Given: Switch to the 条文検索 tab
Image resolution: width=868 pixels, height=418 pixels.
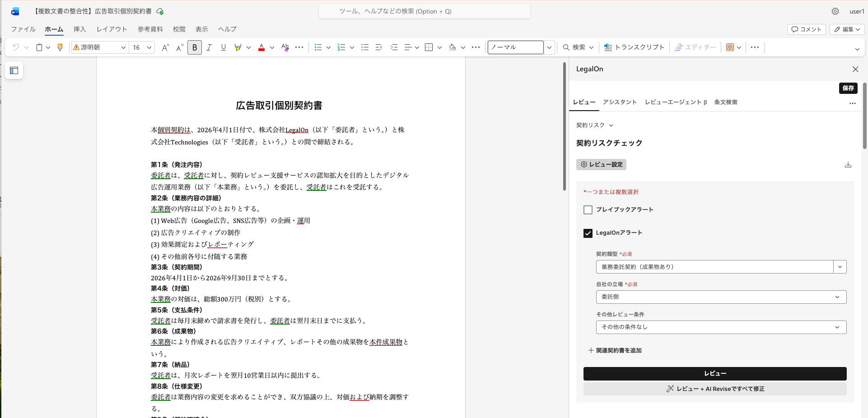Looking at the screenshot, I should 726,102.
